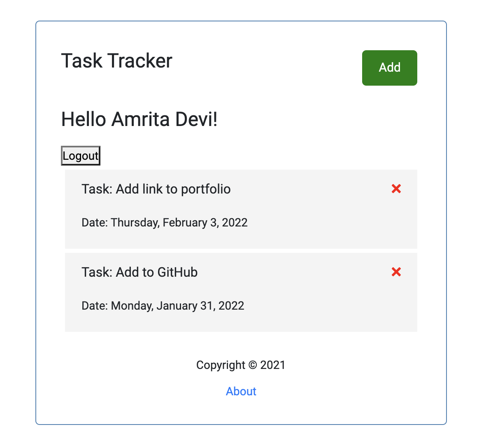The width and height of the screenshot is (479, 448).
Task: Click the copyright © symbol in footer
Action: (253, 365)
